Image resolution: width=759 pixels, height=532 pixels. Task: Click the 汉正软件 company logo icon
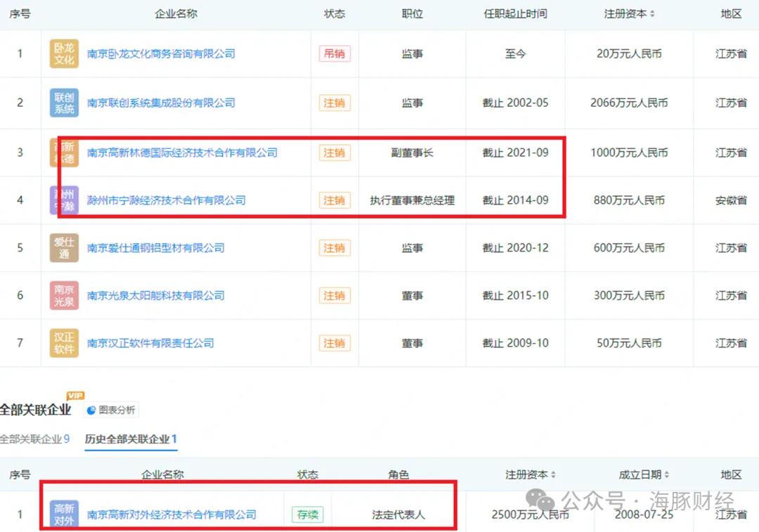[x=64, y=343]
